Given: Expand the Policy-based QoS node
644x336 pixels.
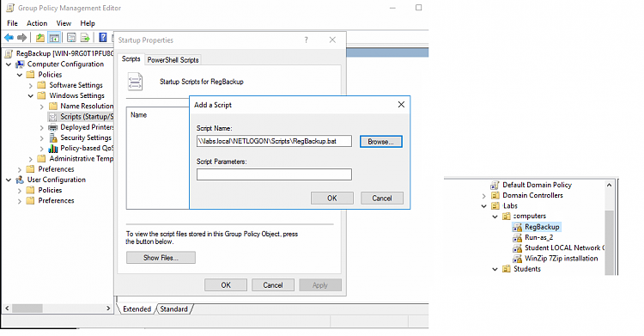Looking at the screenshot, I should click(x=42, y=149).
